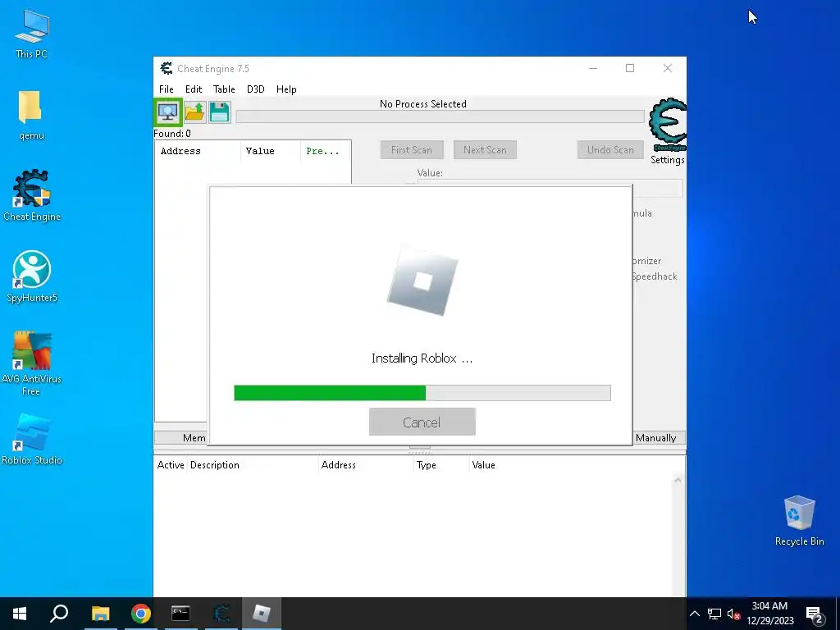Open the Help menu
The image size is (840, 630).
click(286, 89)
